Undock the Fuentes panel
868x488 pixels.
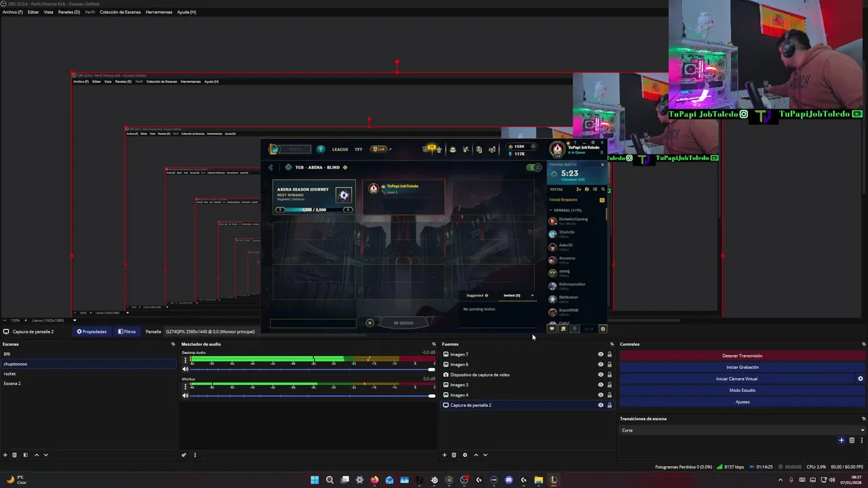click(x=612, y=344)
